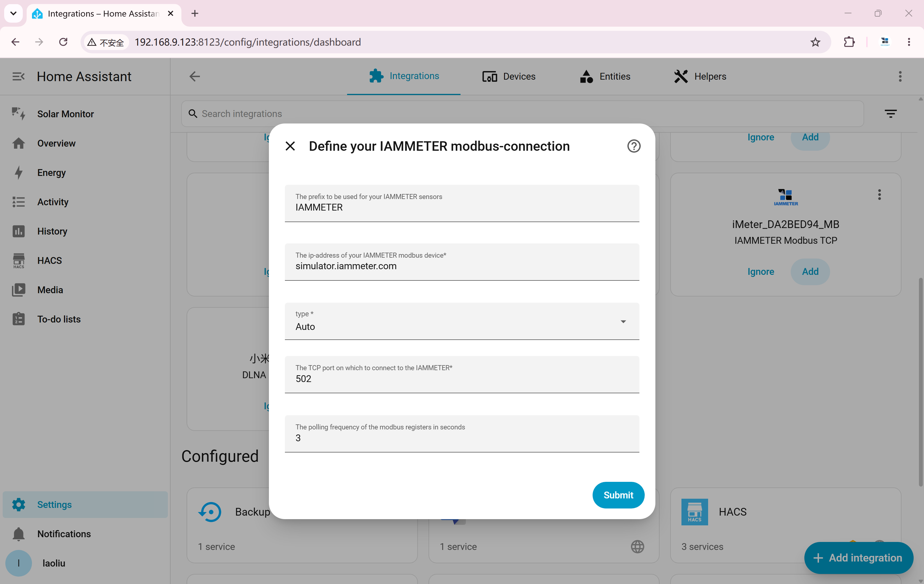Go to Overview in the sidebar
The height and width of the screenshot is (584, 924).
[x=85, y=143]
